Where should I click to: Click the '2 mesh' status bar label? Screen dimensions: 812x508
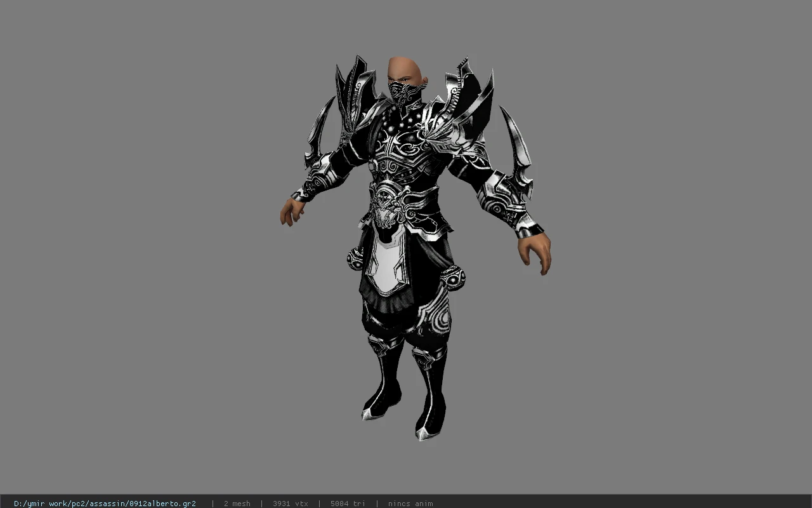(x=237, y=504)
